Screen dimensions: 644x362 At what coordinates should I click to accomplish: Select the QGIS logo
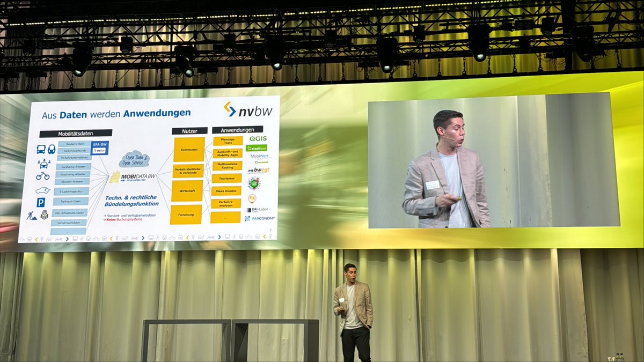coord(258,138)
